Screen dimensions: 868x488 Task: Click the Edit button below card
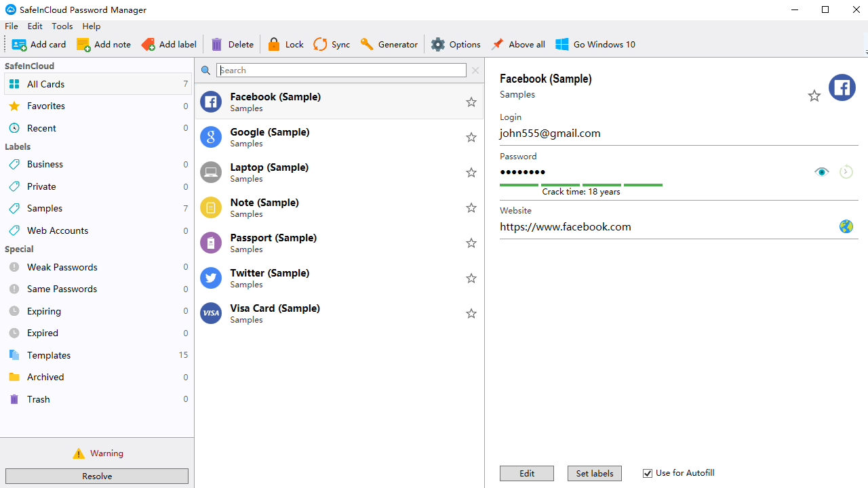(x=527, y=473)
